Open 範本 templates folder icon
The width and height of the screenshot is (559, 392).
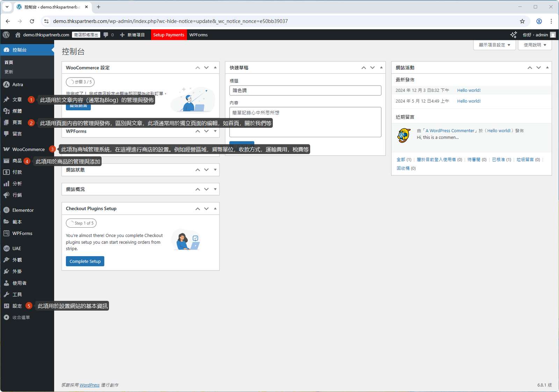6,222
